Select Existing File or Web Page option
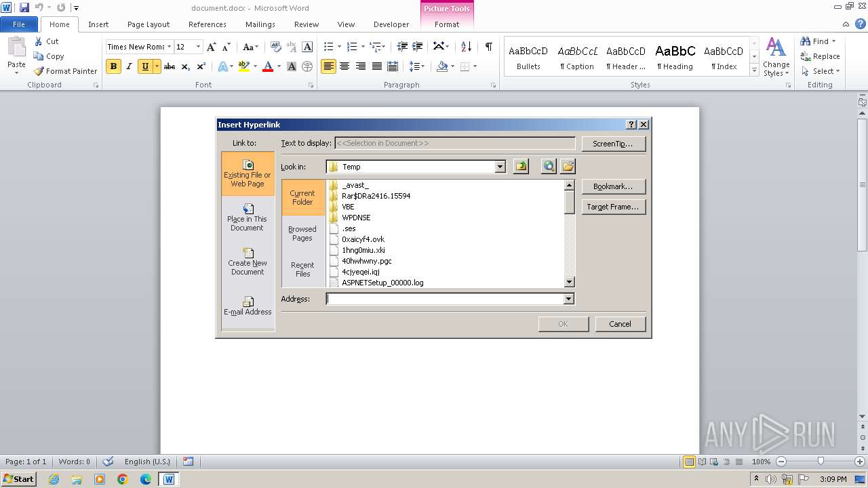This screenshot has height=488, width=868. click(248, 174)
